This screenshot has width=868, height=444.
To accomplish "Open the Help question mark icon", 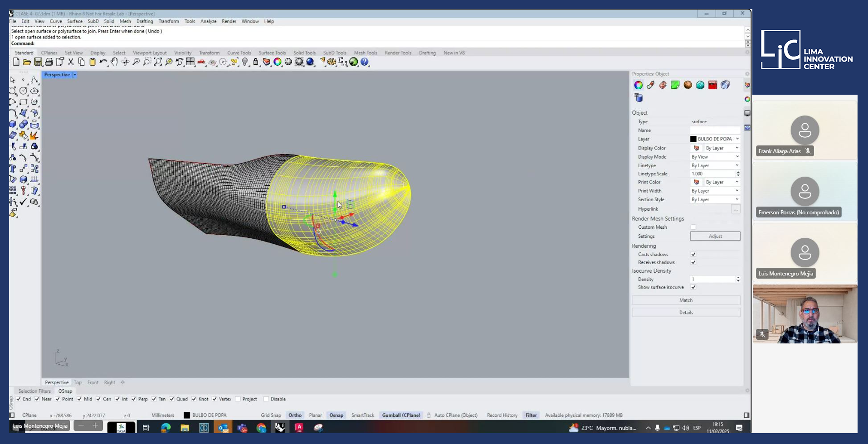I will click(365, 62).
